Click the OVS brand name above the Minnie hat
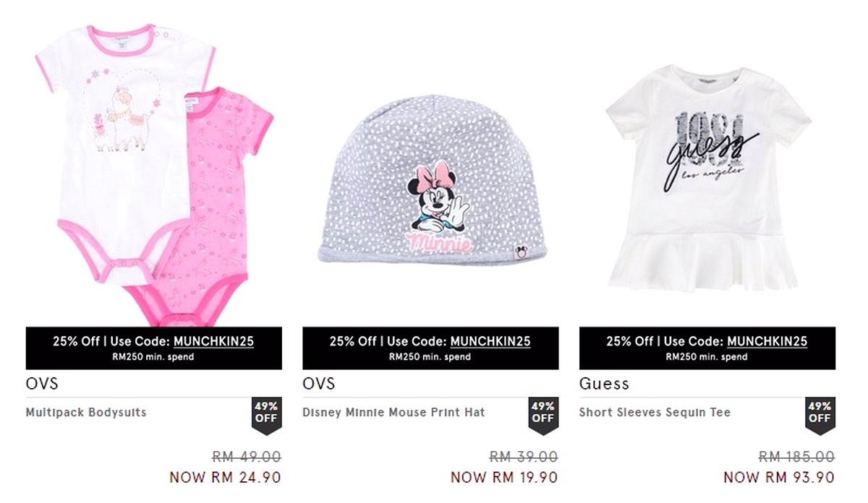This screenshot has width=868, height=503. [319, 384]
